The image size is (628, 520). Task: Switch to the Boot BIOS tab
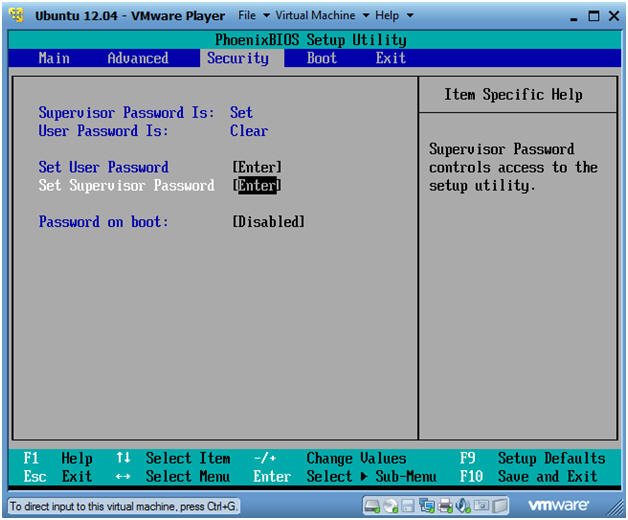(x=322, y=58)
